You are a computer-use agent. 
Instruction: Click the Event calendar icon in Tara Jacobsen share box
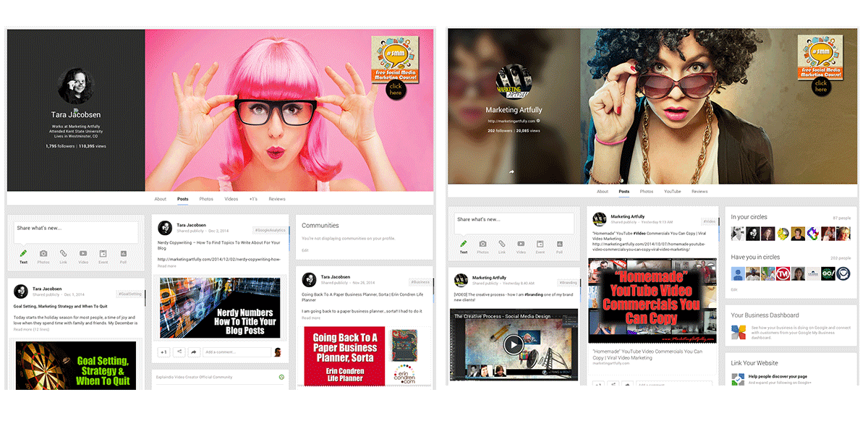(103, 254)
